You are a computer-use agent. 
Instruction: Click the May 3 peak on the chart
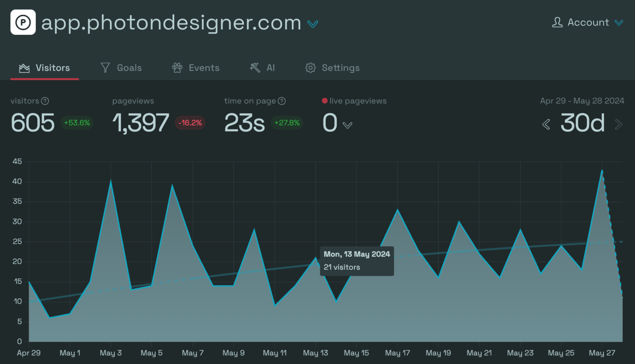[111, 181]
